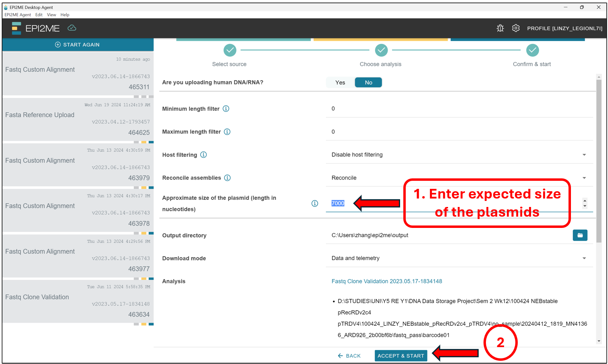Decrease plasmid size with down stepper

[x=585, y=206]
